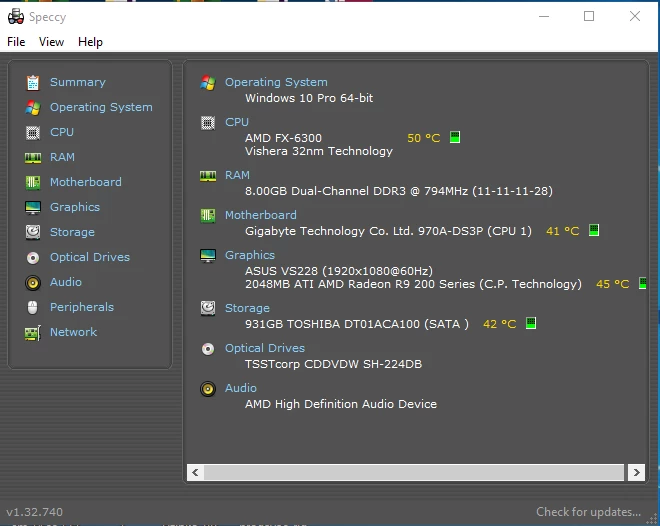Click the Windows 10 Pro 64-bit text

click(309, 98)
